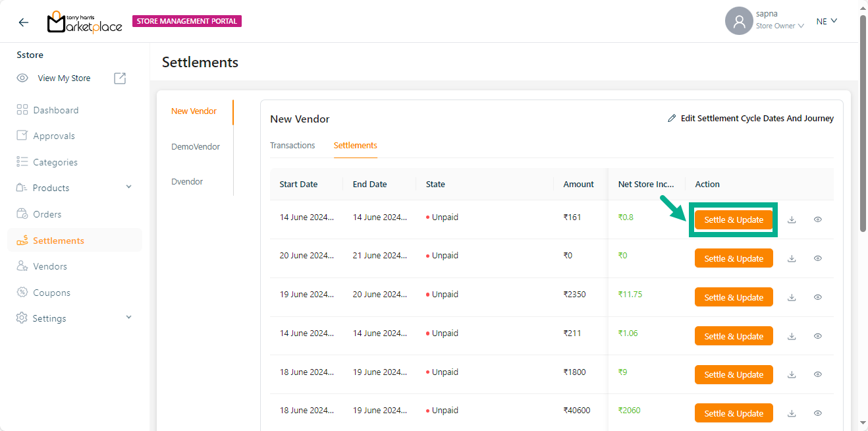The image size is (868, 431).
Task: Open Edit Settlement Cycle Dates And Journey
Action: (x=757, y=119)
